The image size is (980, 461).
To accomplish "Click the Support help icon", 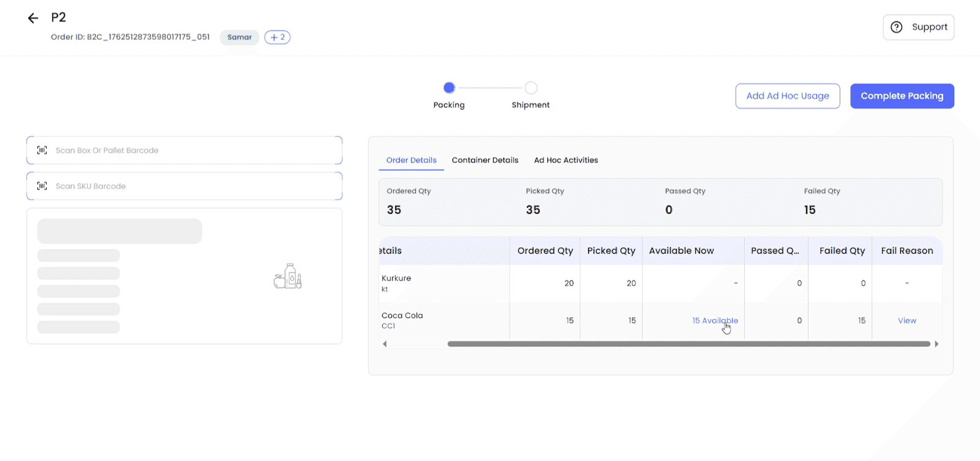I will click(x=896, y=27).
